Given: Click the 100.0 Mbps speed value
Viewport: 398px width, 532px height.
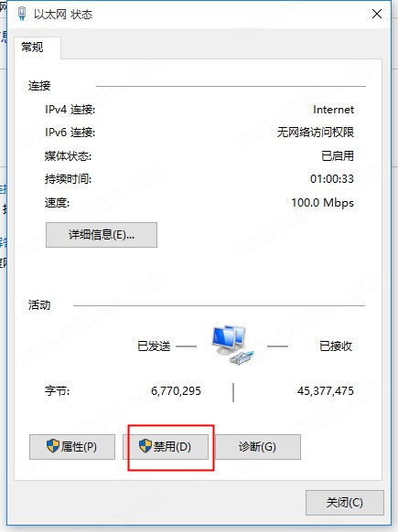Looking at the screenshot, I should coord(323,203).
